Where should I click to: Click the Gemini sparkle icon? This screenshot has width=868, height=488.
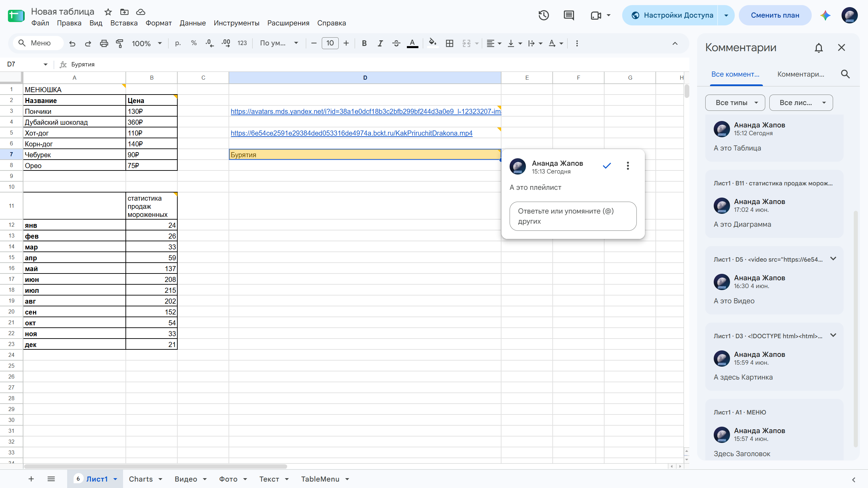[825, 15]
